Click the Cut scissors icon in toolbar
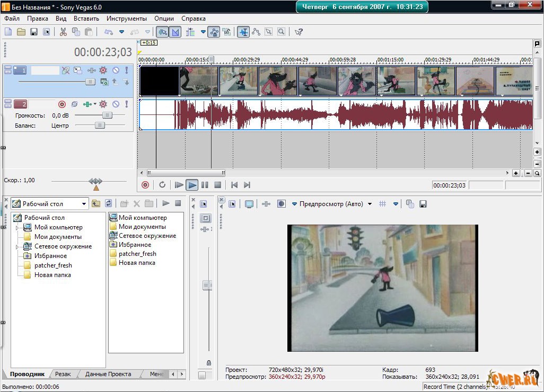 pyautogui.click(x=63, y=32)
